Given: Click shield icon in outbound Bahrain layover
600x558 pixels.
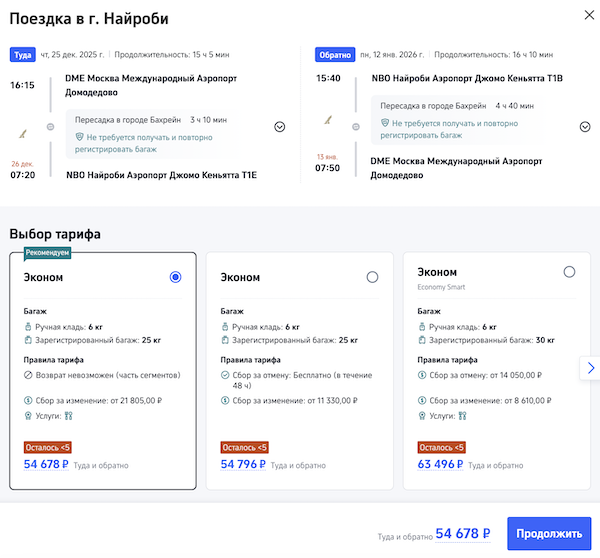Looking at the screenshot, I should 80,135.
